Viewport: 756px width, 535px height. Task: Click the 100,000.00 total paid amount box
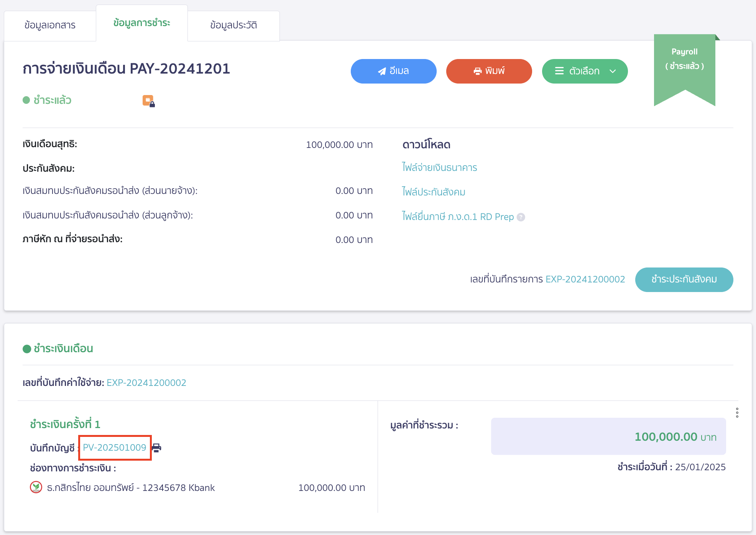[x=608, y=437]
